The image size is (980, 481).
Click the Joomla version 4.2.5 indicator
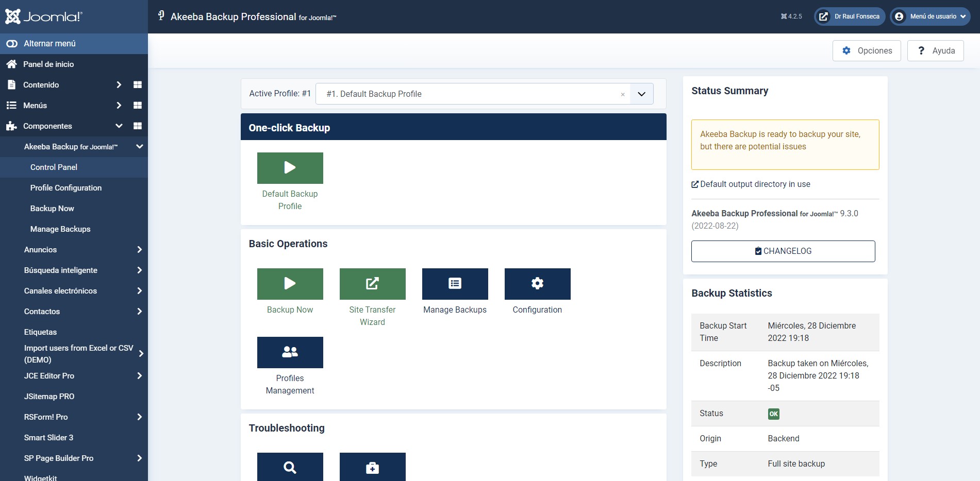click(791, 16)
